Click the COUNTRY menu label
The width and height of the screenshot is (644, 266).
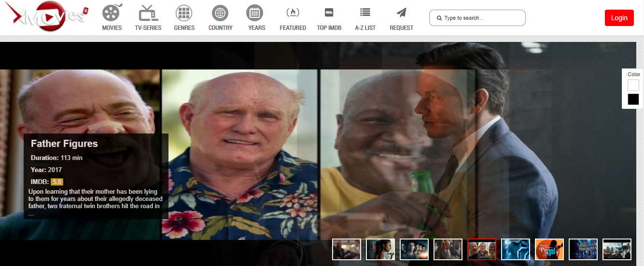click(221, 28)
